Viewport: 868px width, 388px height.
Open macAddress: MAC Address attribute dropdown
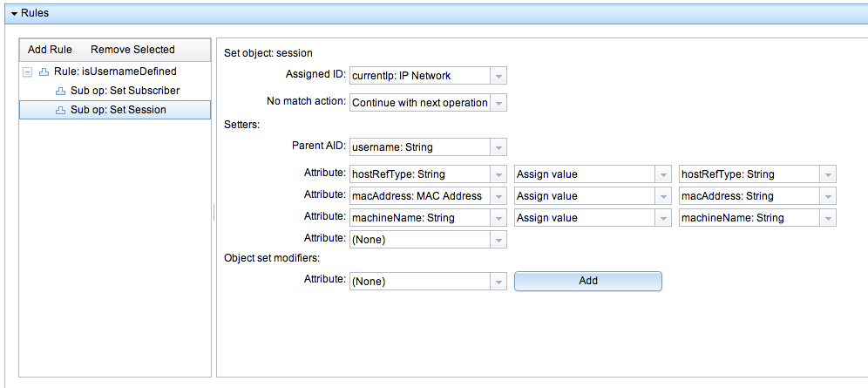click(x=498, y=196)
